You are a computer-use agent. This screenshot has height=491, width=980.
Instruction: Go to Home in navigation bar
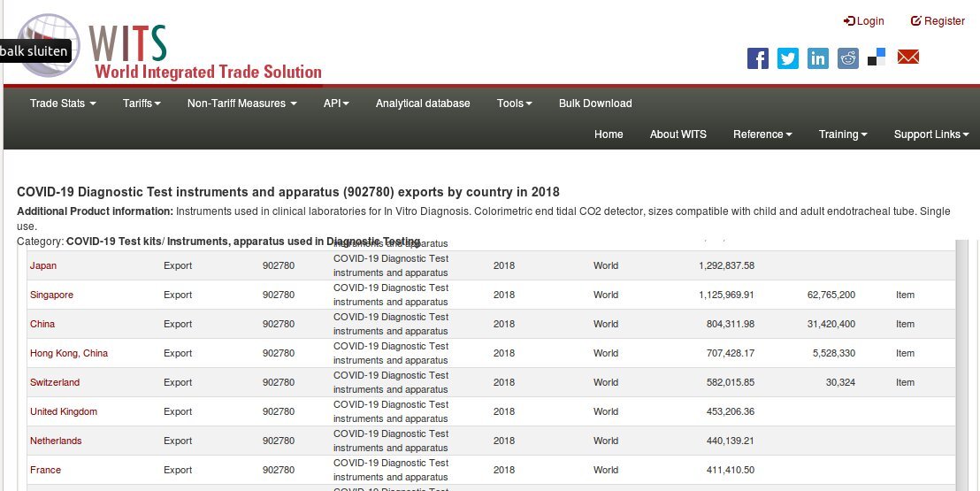(609, 134)
